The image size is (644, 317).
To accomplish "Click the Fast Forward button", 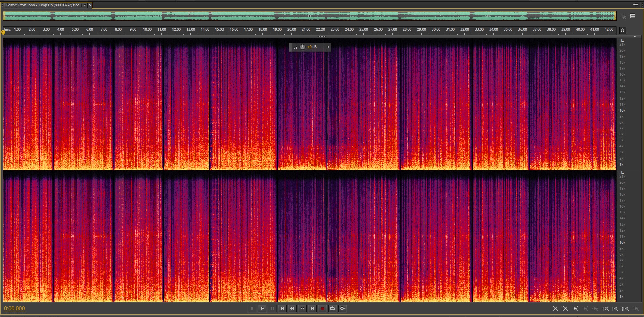I will (x=302, y=309).
